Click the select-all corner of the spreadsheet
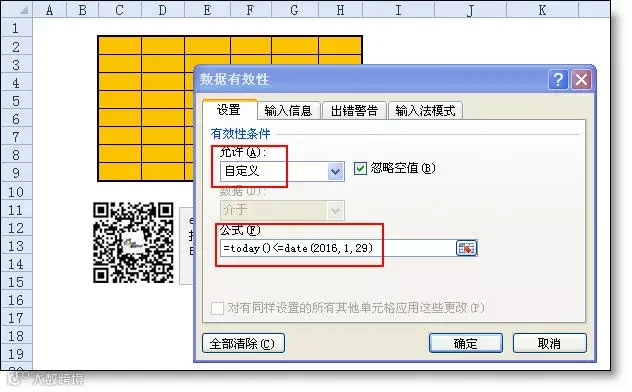The width and height of the screenshot is (632, 392). click(x=17, y=9)
